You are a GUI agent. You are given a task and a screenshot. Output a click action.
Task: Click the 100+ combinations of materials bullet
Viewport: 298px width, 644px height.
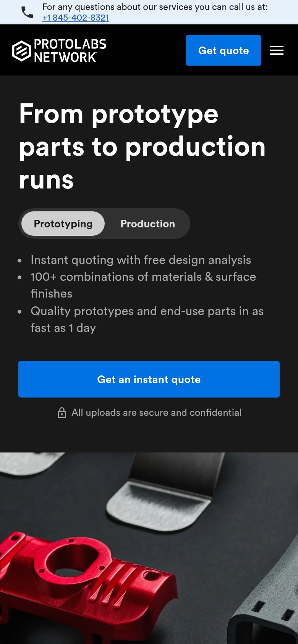[143, 285]
